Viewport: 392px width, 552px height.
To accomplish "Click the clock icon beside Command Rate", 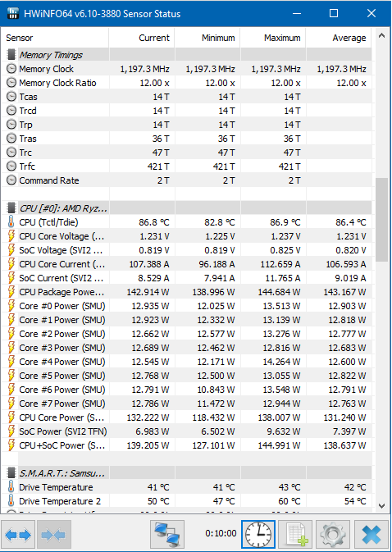I will point(11,180).
